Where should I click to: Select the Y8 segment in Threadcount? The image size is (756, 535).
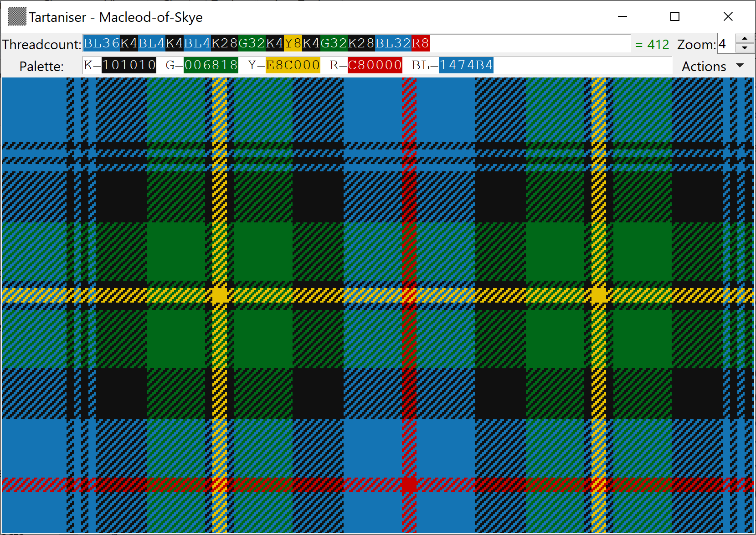pyautogui.click(x=293, y=44)
